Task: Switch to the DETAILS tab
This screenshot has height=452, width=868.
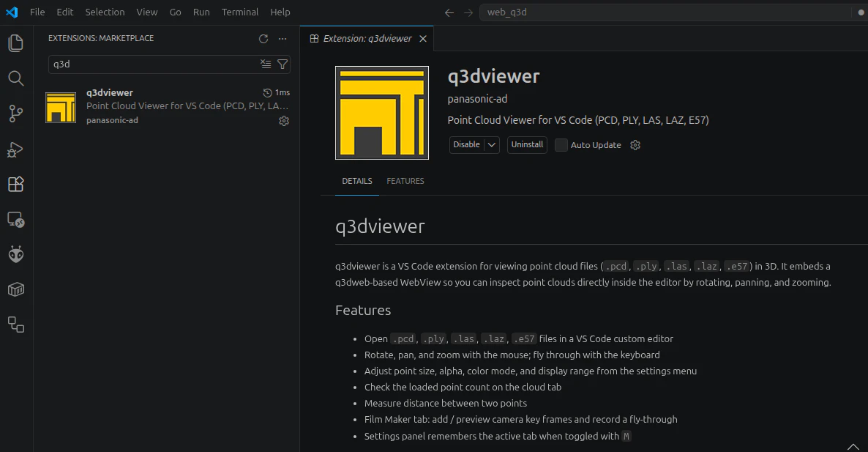Action: 357,181
